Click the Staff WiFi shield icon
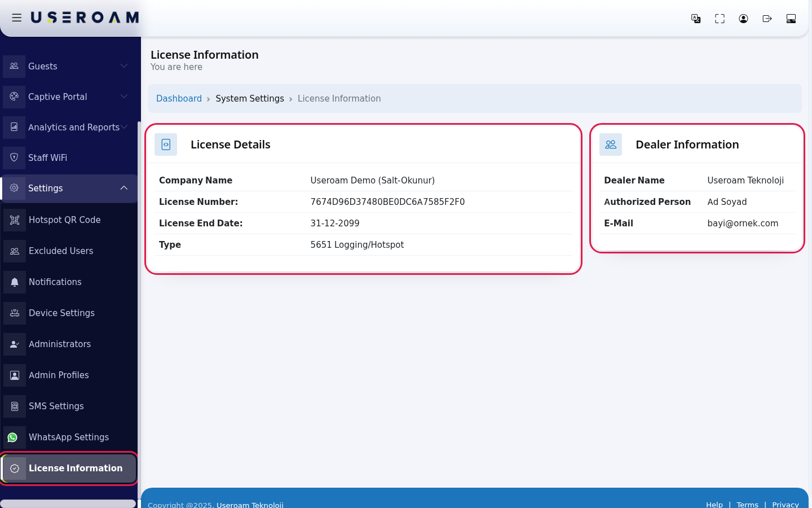Viewport: 812px width, 508px height. pyautogui.click(x=14, y=157)
